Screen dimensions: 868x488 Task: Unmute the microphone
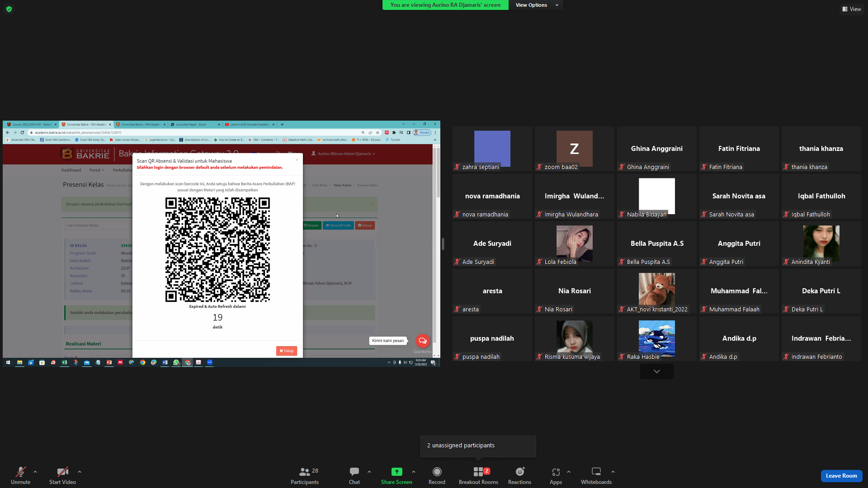pyautogui.click(x=21, y=476)
